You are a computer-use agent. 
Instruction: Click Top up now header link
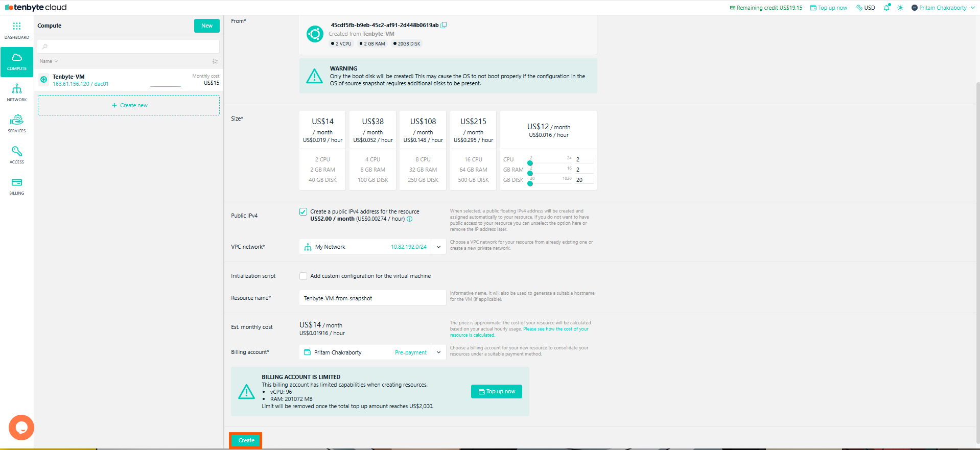click(829, 8)
